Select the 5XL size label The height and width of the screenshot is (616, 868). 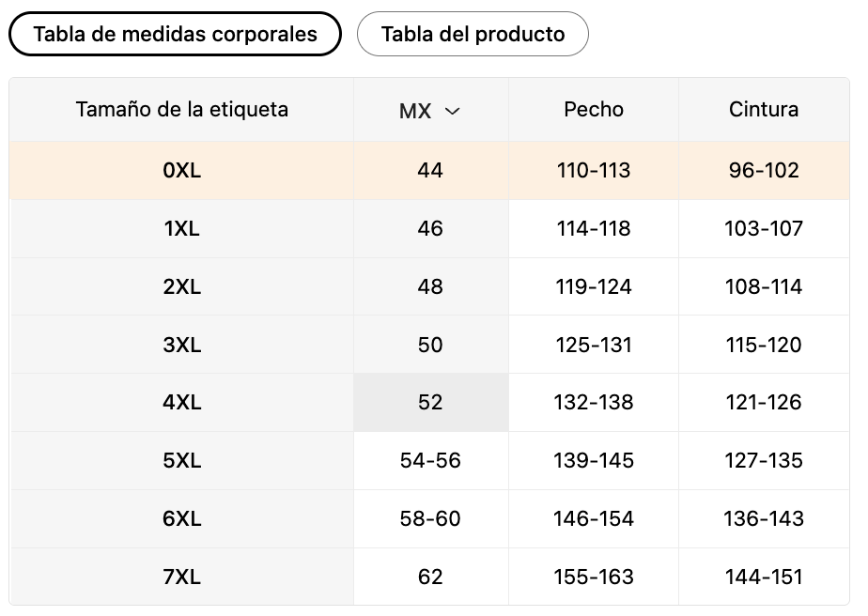(181, 460)
